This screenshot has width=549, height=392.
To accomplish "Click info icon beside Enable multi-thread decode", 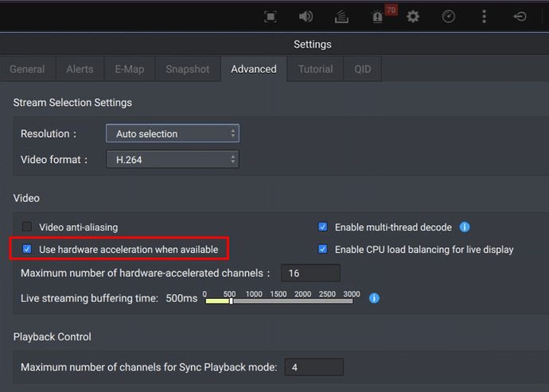I will point(465,227).
